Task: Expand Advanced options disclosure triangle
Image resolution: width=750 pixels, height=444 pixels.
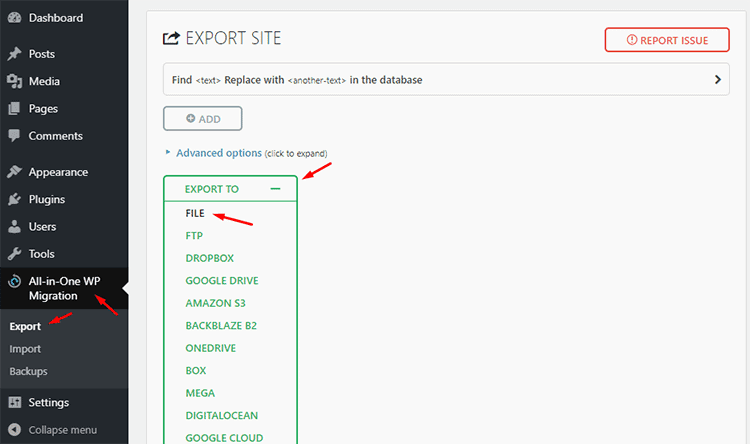Action: click(x=167, y=153)
